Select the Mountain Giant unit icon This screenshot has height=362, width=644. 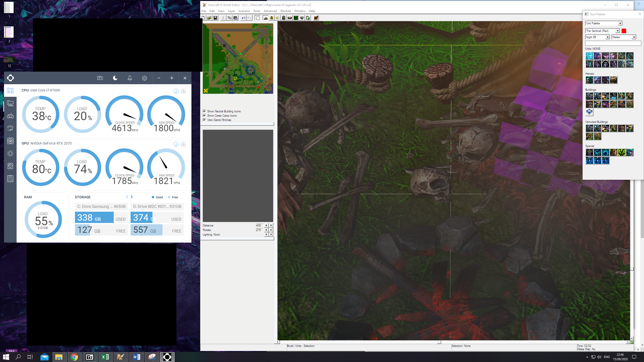[622, 64]
